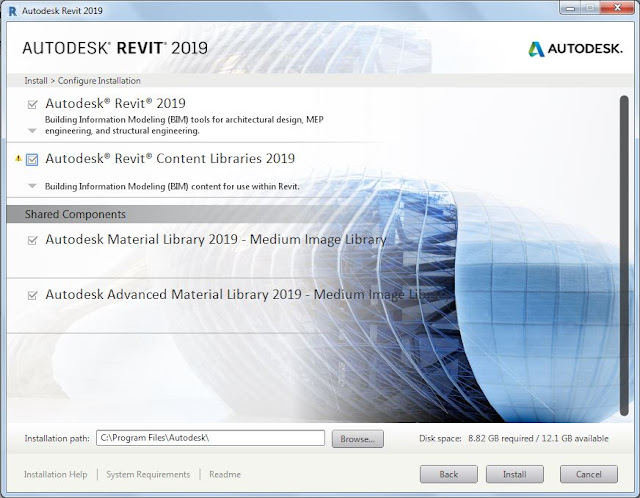The image size is (640, 498).
Task: Click the warning icon beside Content Libraries
Action: 18,158
